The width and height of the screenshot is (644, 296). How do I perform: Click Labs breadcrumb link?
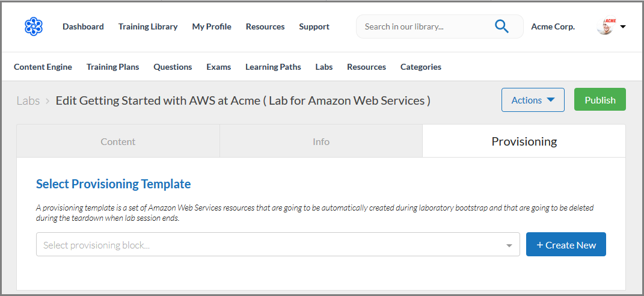click(28, 100)
